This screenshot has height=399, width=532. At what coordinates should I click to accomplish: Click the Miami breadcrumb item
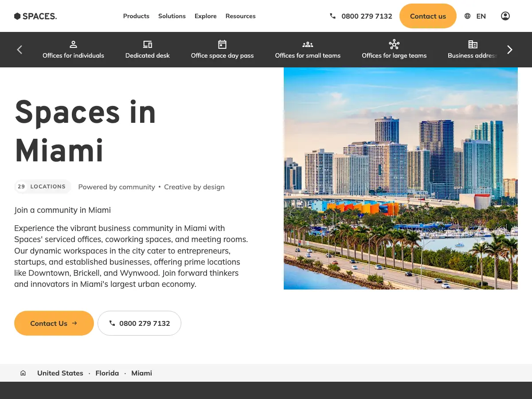[x=142, y=373]
